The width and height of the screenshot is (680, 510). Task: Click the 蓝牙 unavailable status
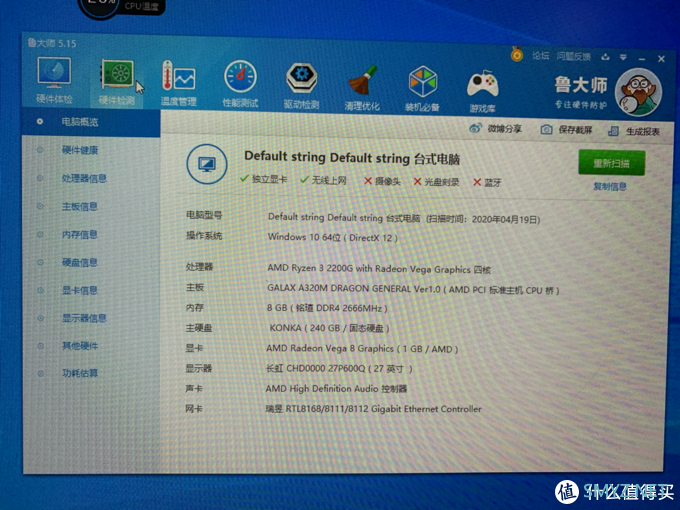(487, 183)
